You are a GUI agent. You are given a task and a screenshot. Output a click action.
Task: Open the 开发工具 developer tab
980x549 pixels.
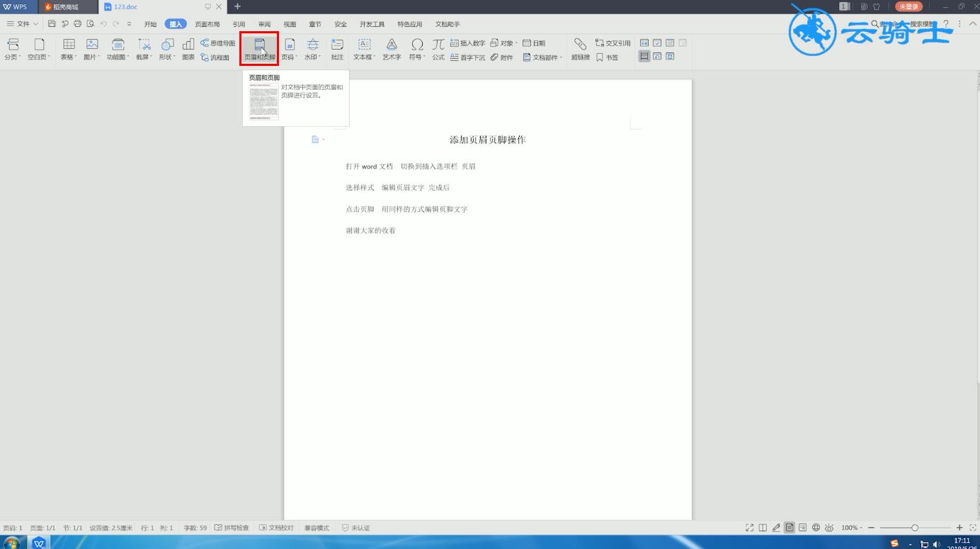point(372,24)
